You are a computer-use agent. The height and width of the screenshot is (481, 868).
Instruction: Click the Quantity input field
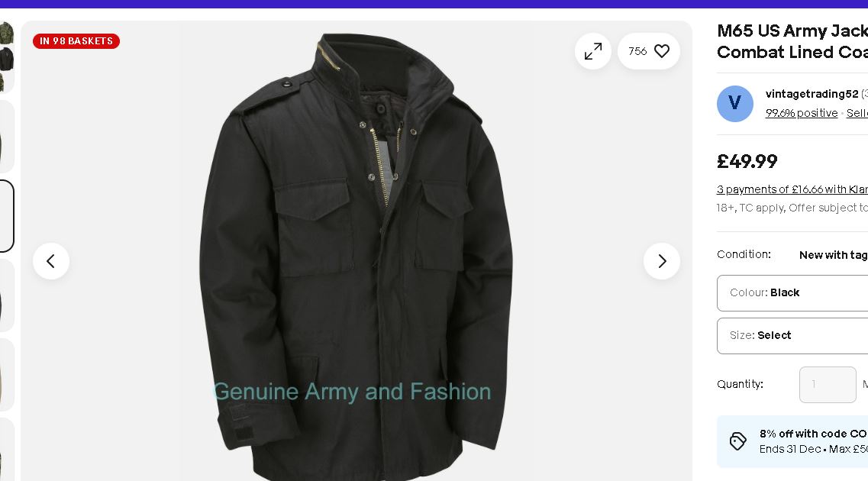[x=828, y=384]
